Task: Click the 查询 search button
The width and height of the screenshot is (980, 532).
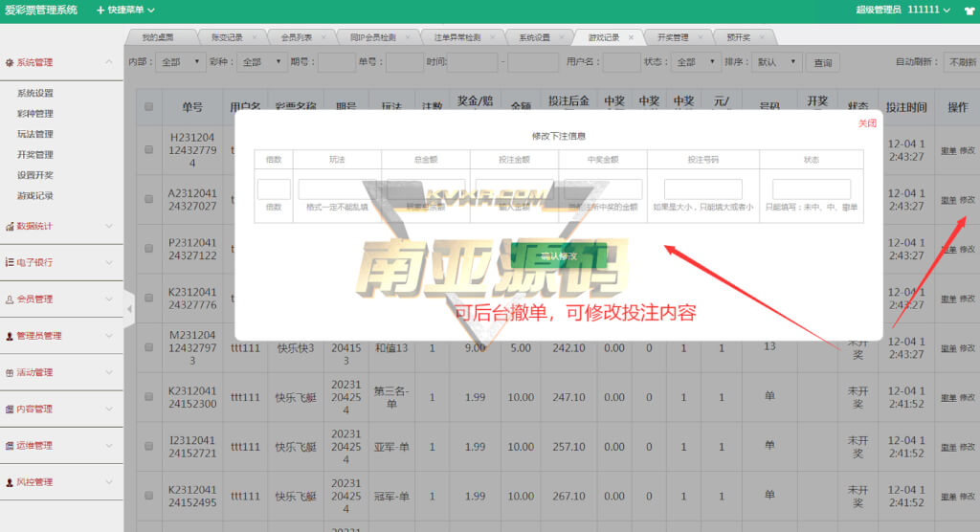Action: [822, 62]
